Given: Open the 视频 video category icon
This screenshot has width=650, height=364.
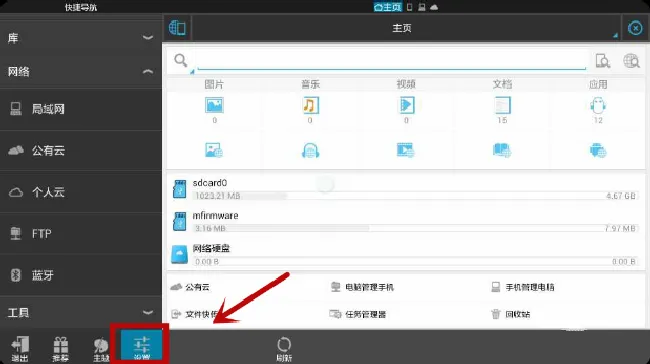Looking at the screenshot, I should point(406,105).
